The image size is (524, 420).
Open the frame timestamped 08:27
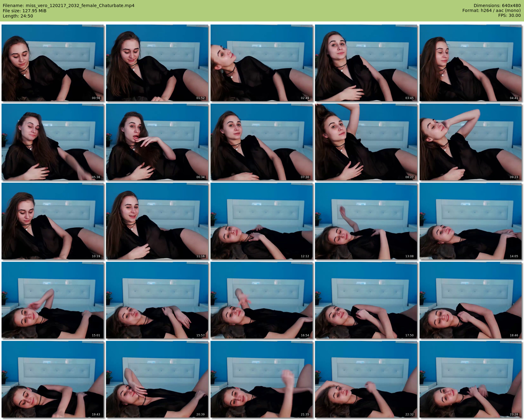coord(366,142)
